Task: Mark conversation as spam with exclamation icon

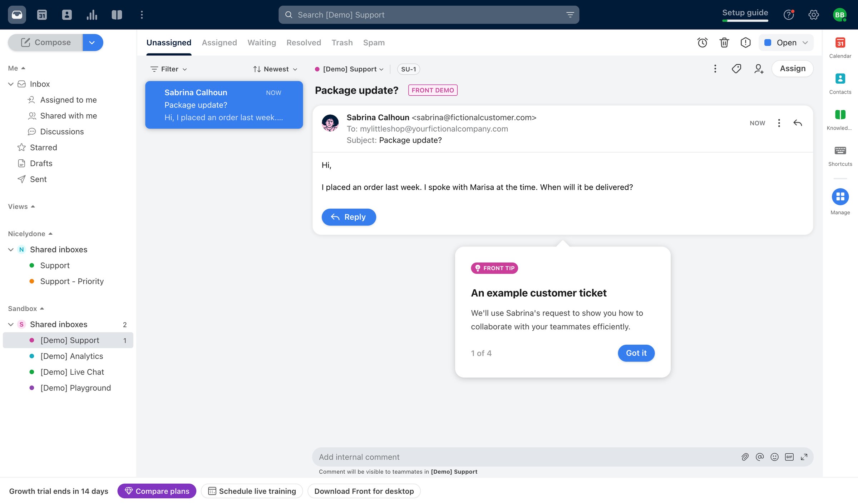Action: 745,43
